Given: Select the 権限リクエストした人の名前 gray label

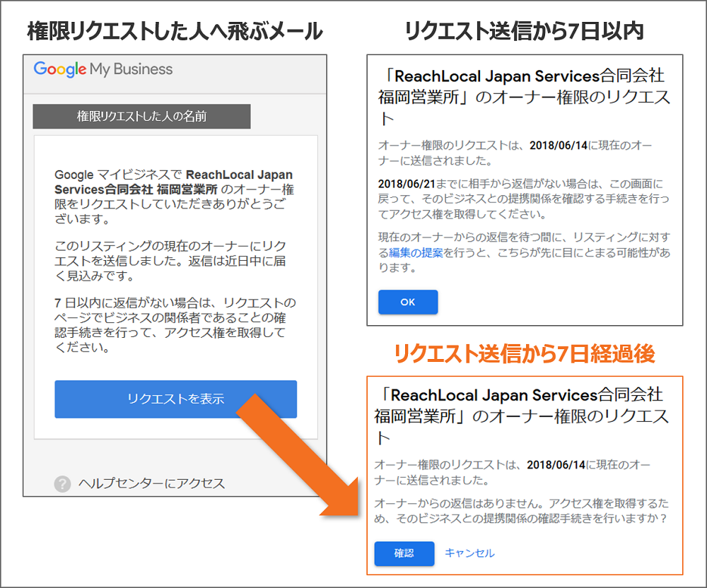Looking at the screenshot, I should click(141, 116).
